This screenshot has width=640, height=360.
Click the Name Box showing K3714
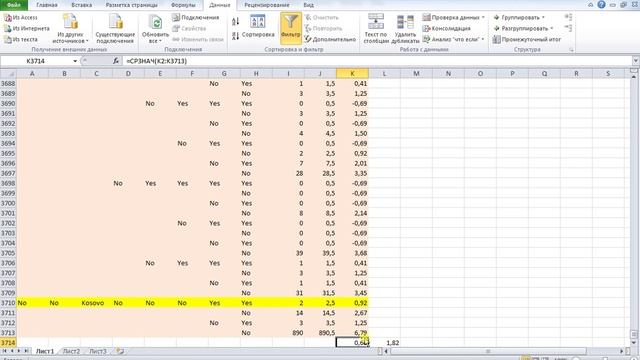click(36, 61)
